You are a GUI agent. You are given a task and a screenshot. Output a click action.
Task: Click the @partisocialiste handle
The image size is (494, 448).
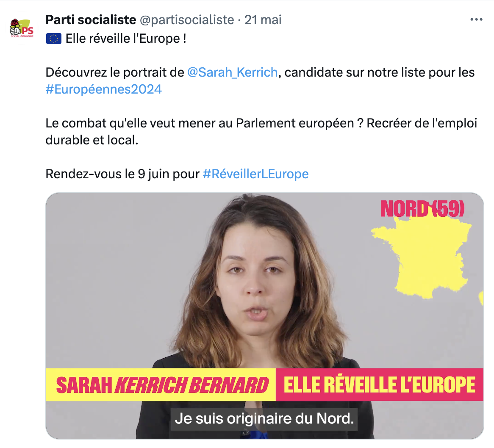pyautogui.click(x=187, y=20)
